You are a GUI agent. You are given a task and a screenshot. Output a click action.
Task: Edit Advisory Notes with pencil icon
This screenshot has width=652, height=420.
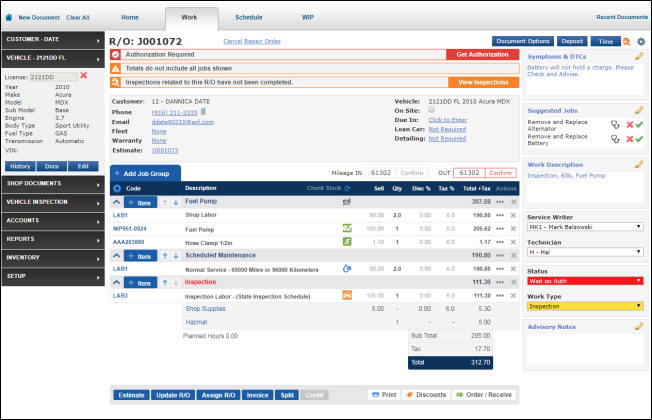[x=639, y=326]
